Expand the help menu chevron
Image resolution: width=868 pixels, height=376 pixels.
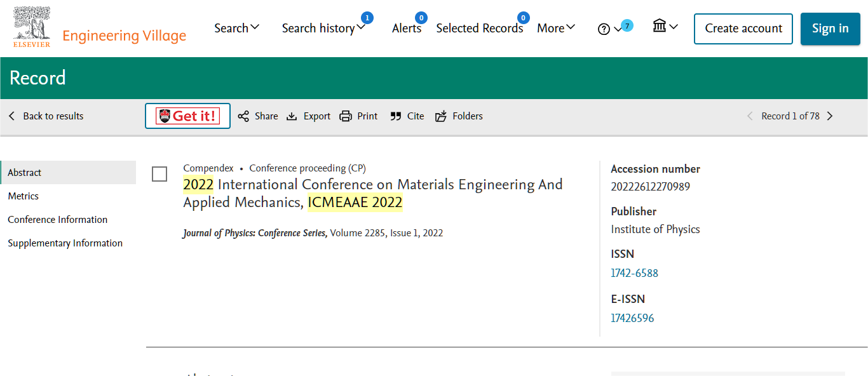pyautogui.click(x=618, y=29)
